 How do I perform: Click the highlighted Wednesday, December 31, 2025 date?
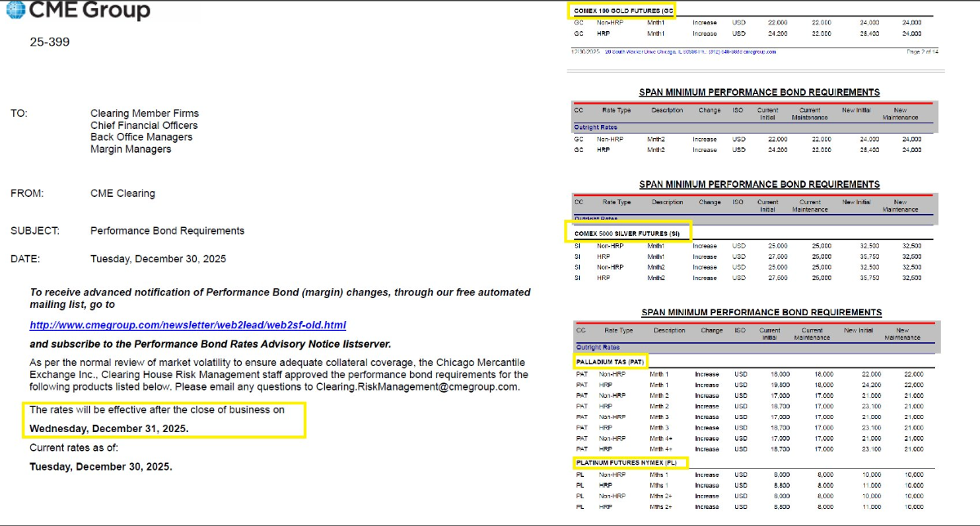pos(109,429)
